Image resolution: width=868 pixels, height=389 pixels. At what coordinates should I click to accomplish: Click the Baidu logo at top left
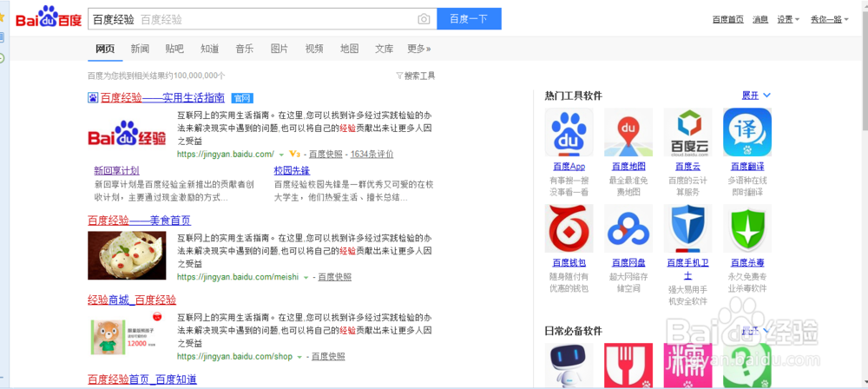49,17
